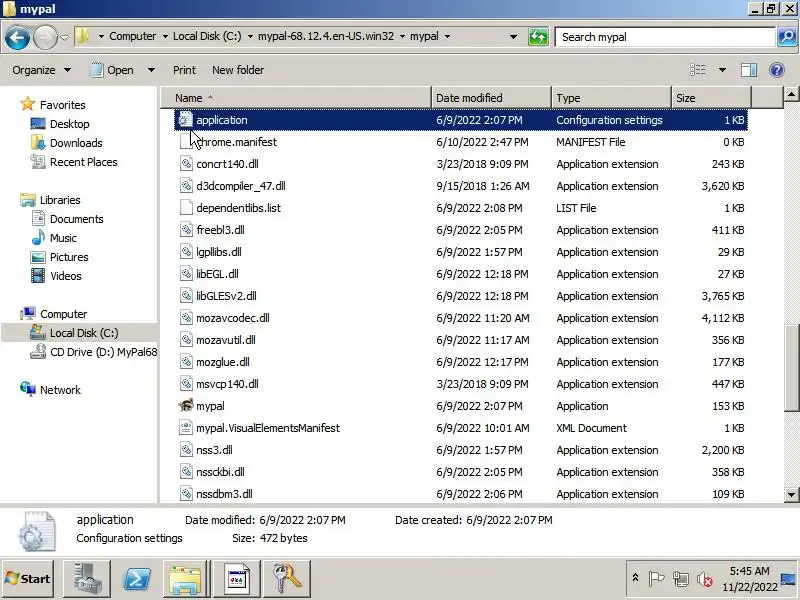Click Windows Explorer taskbar icon
The height and width of the screenshot is (600, 800).
(186, 579)
